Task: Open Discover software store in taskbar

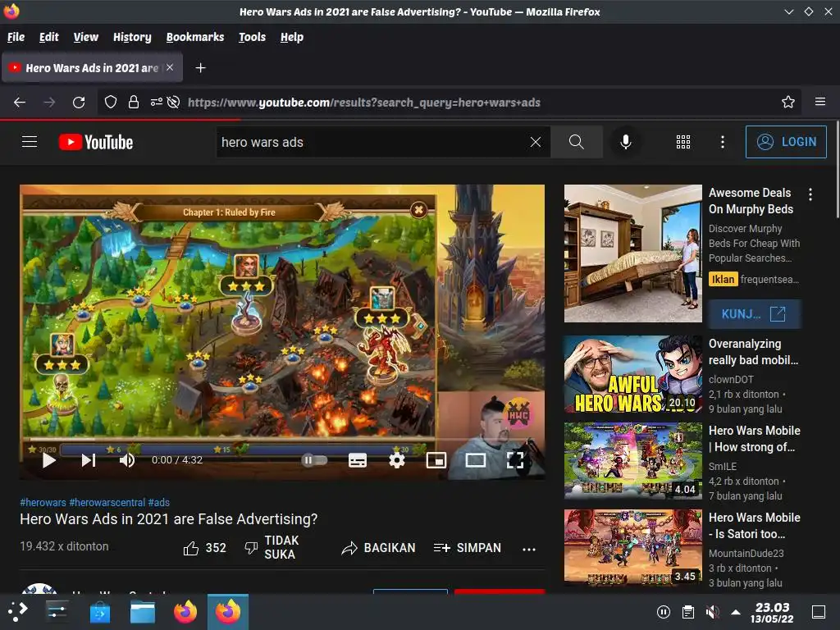Action: click(x=99, y=612)
